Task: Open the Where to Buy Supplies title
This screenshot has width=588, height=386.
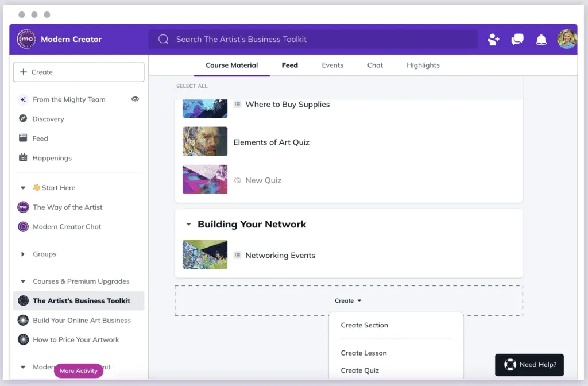Action: pyautogui.click(x=288, y=105)
